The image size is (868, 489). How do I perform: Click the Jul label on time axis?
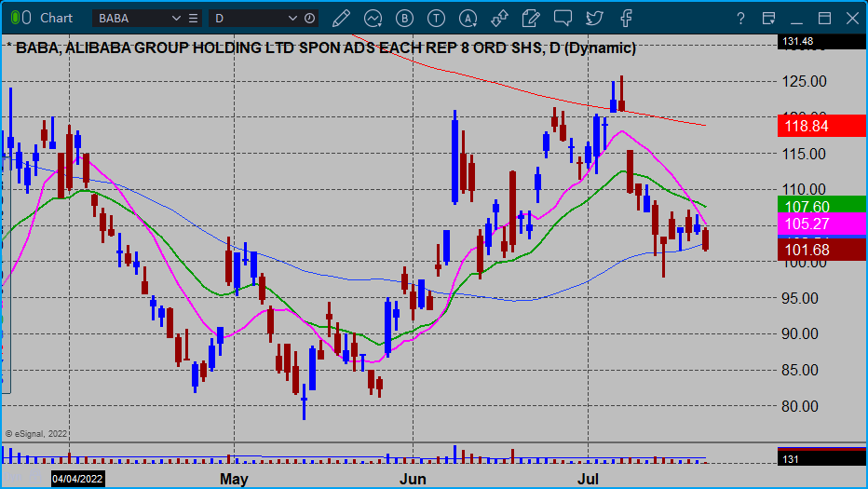point(588,479)
